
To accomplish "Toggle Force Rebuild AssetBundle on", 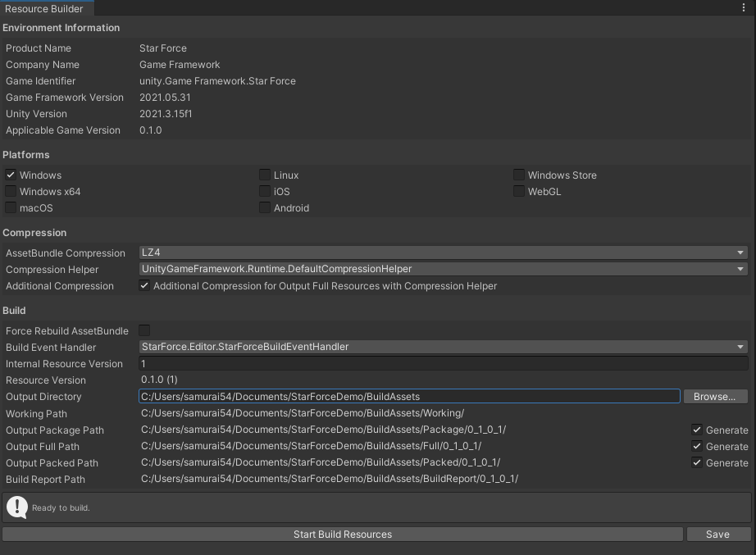I will click(143, 330).
